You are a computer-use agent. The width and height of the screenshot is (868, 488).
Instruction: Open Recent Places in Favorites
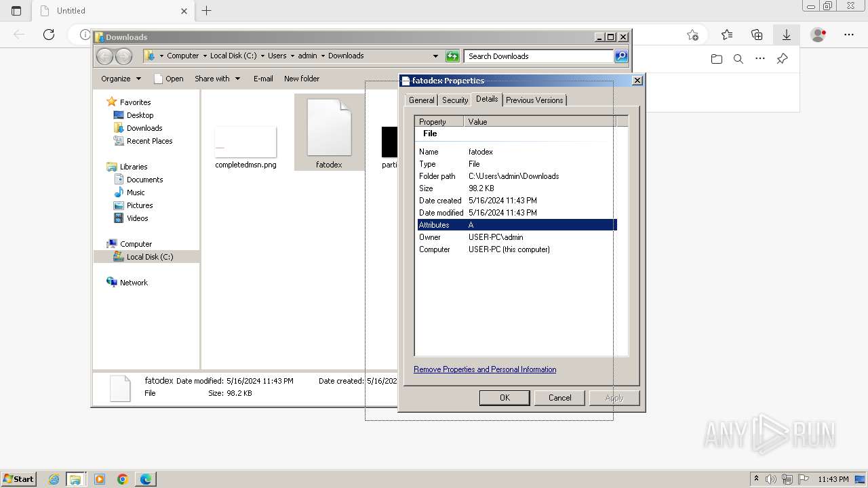coord(149,141)
